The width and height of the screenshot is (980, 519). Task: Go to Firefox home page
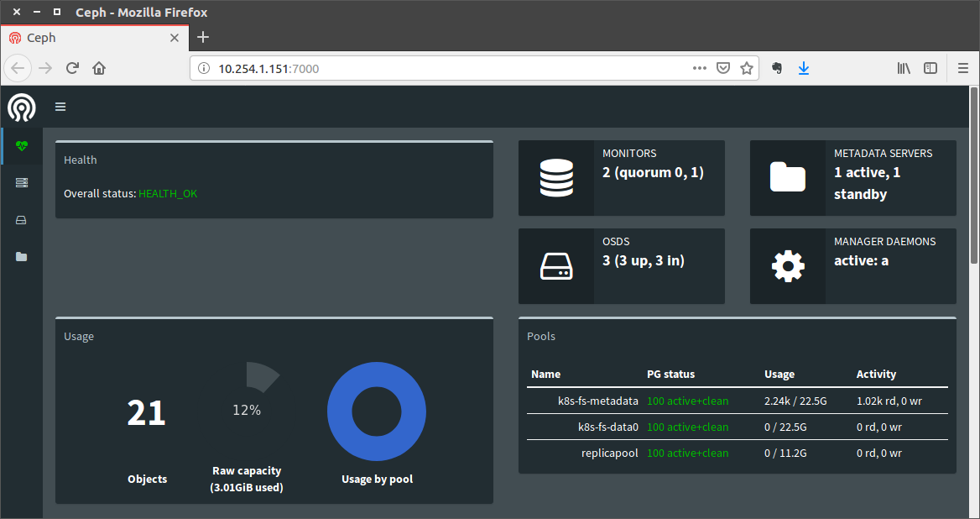[99, 68]
